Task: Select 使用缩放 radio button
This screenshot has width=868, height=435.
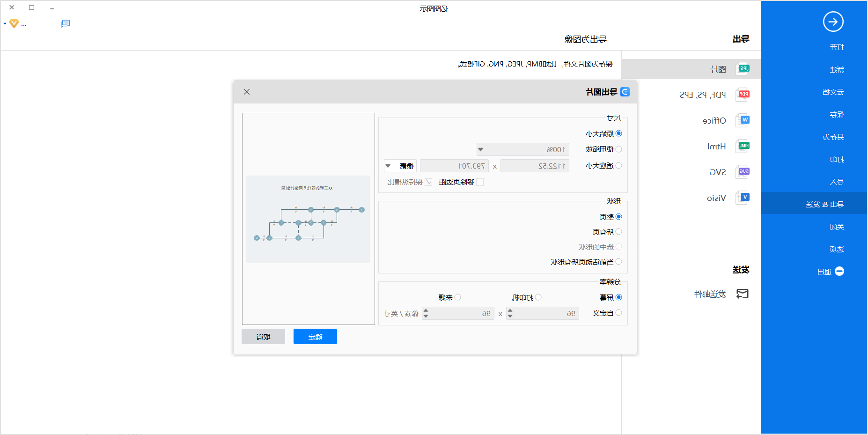Action: coord(619,149)
